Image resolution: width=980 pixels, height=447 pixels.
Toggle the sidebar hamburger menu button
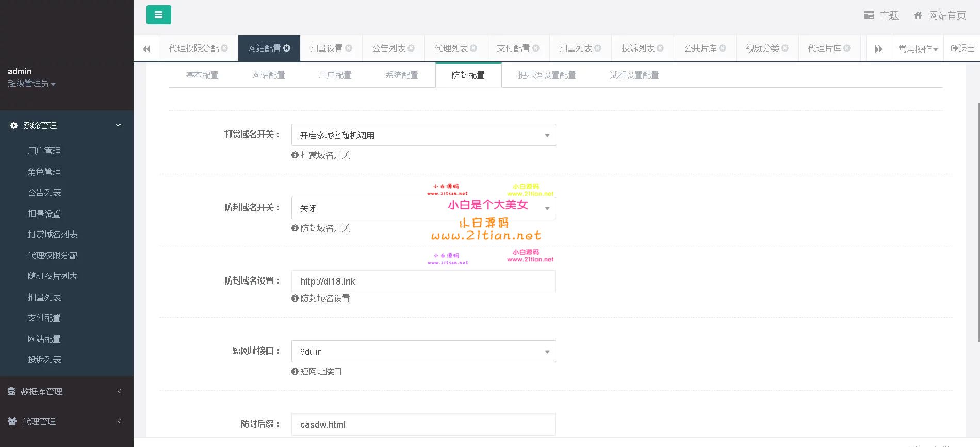click(x=158, y=15)
